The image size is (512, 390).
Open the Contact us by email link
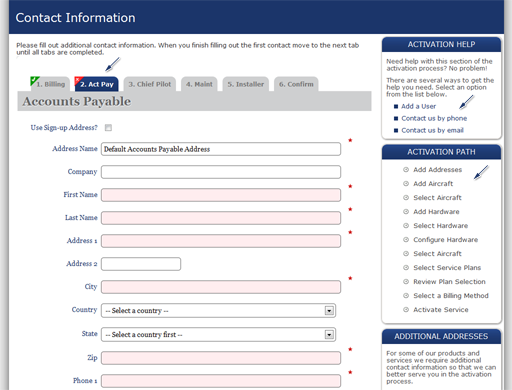(x=432, y=130)
